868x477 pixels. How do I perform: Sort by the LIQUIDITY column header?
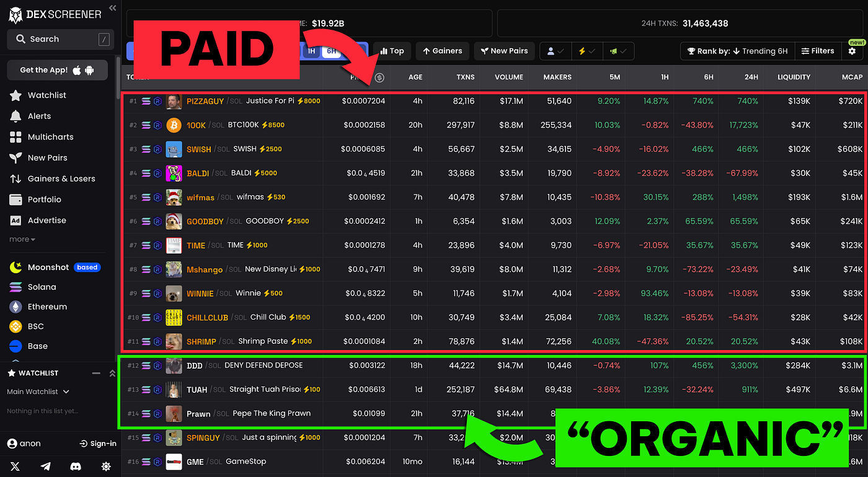coord(794,77)
